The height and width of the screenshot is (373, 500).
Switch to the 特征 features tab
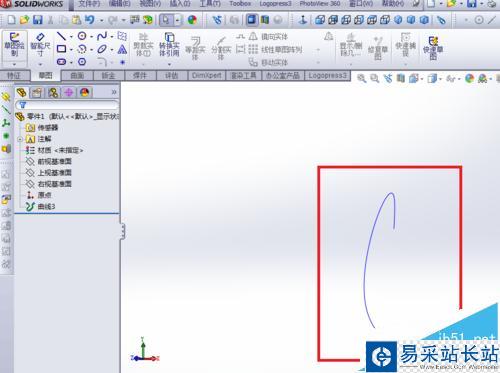click(14, 76)
